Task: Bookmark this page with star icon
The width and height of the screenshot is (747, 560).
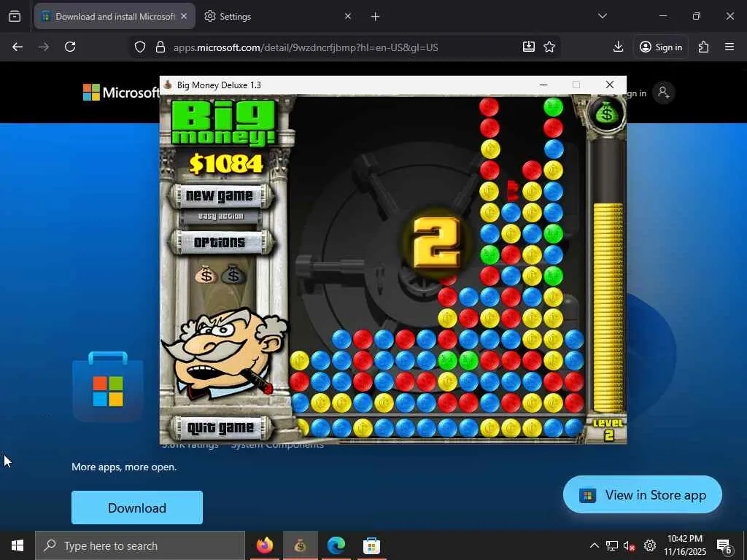Action: click(x=549, y=47)
